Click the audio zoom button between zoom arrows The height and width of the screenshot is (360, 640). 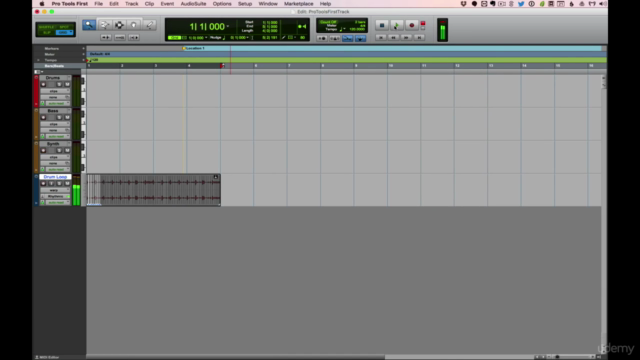tap(120, 38)
